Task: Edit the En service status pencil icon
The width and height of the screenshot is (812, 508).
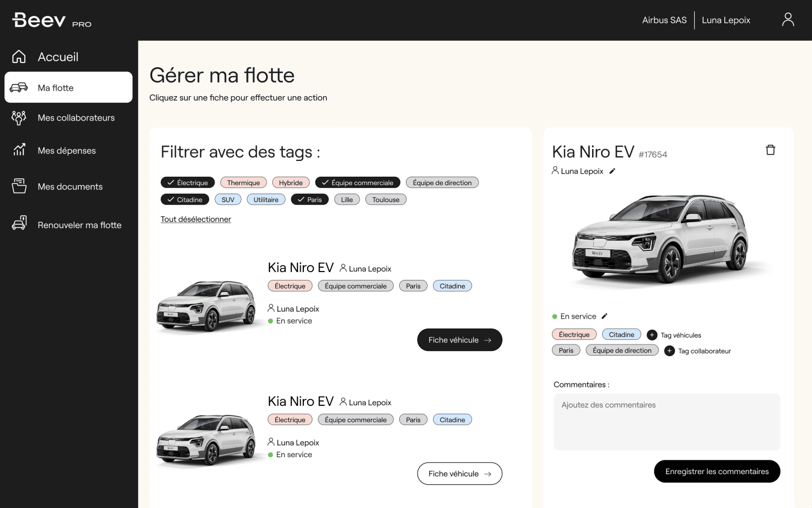Action: (x=604, y=316)
